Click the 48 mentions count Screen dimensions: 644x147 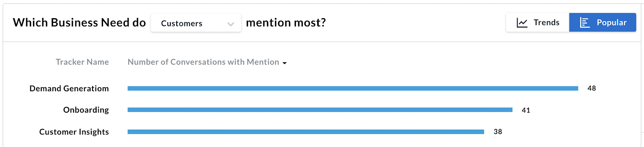592,88
